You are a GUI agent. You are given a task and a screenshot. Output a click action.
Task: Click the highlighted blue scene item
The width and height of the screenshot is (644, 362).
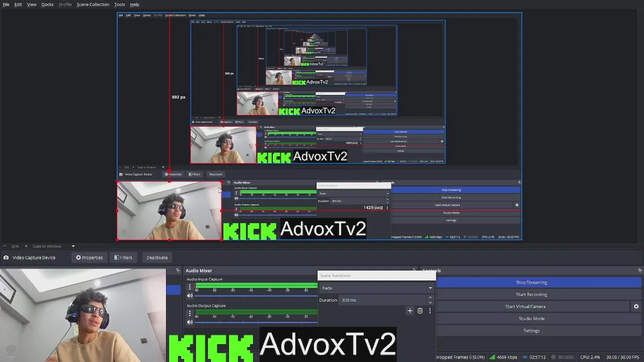pos(174,290)
